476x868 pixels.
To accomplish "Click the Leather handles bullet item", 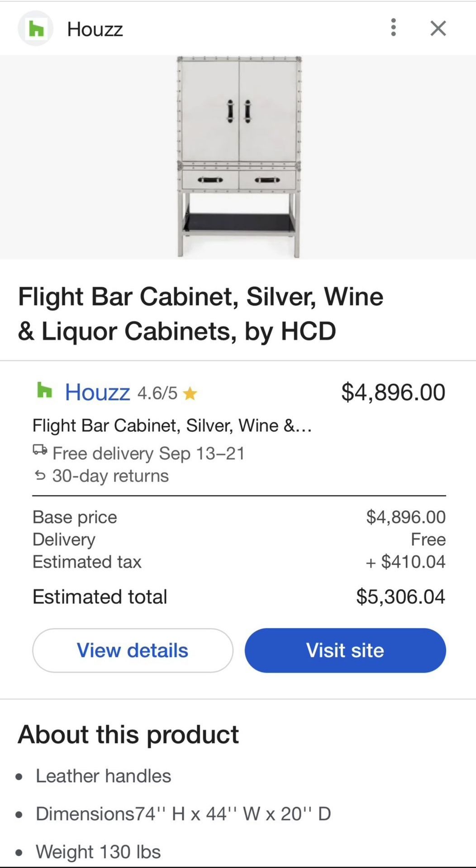I will point(104,776).
